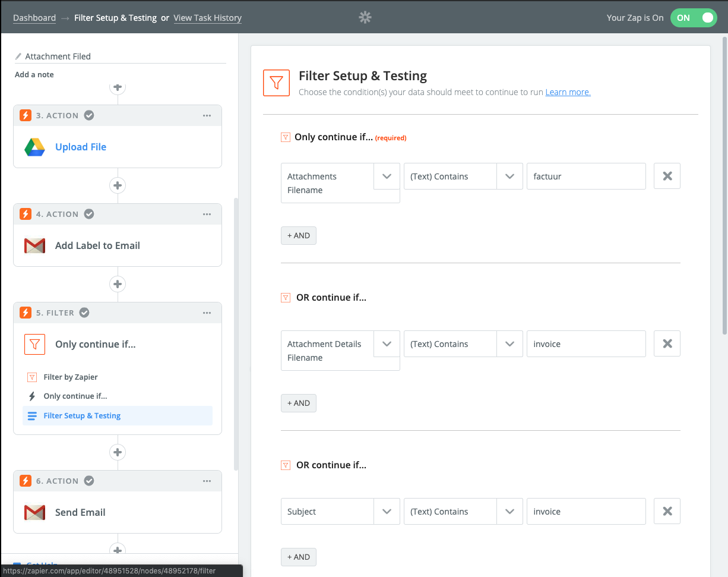Open the three-dot menu on step 4 Action

(x=207, y=214)
